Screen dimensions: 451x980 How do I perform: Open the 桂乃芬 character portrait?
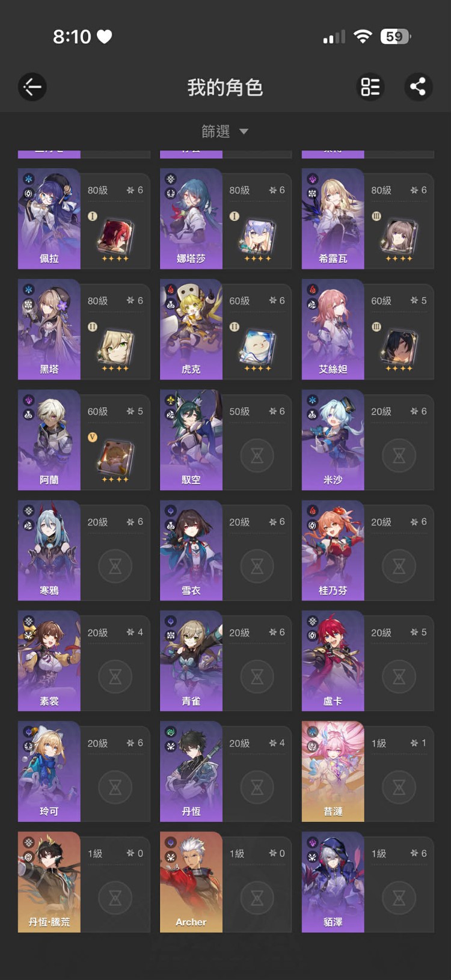coord(333,550)
